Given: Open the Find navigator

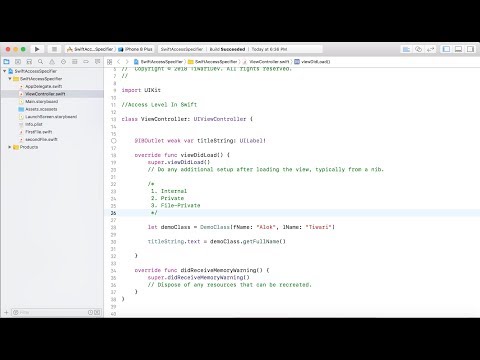Looking at the screenshot, I should pos(40,62).
